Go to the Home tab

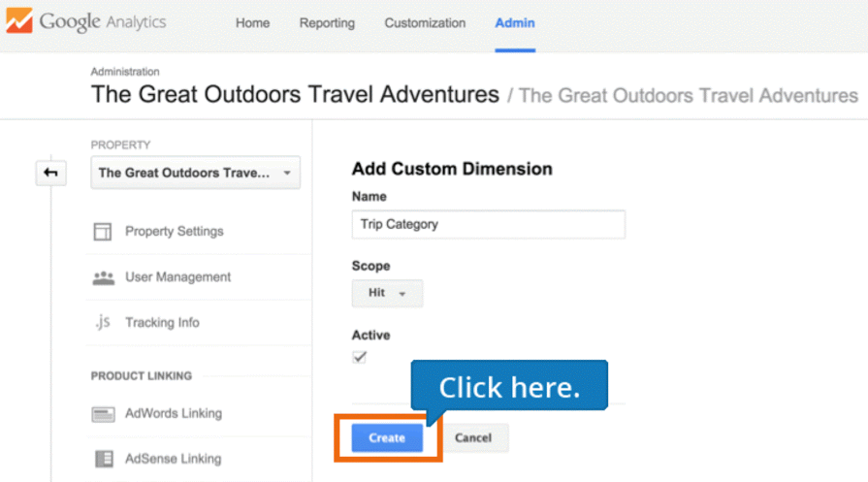click(252, 23)
